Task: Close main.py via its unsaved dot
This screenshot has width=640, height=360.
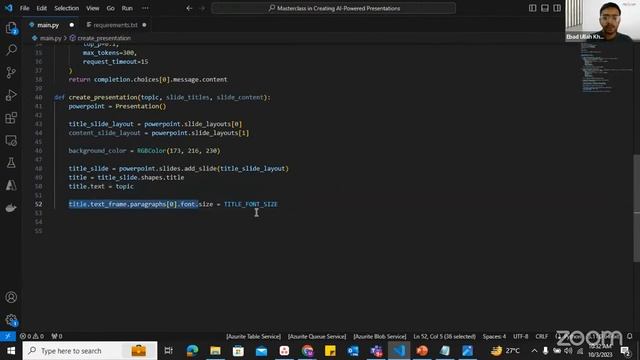Action: (x=72, y=25)
